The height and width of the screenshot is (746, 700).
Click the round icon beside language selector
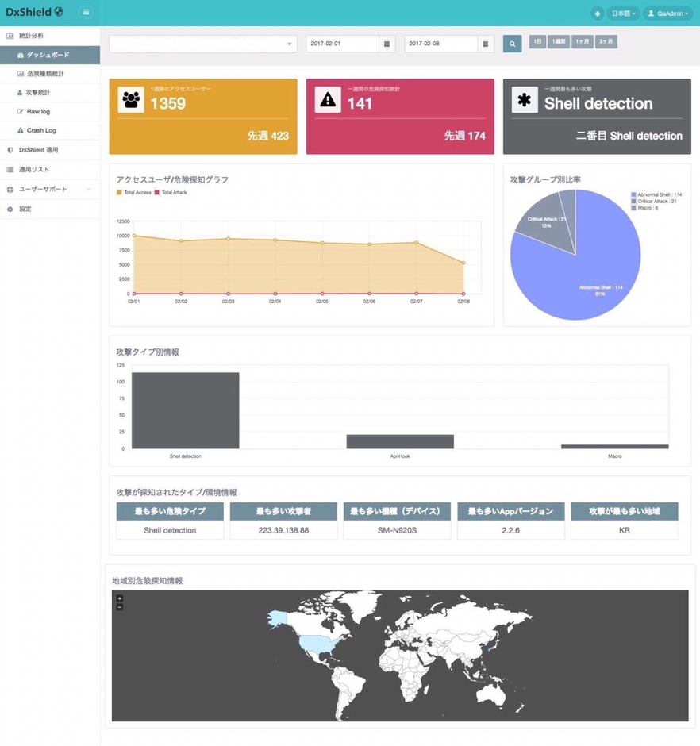pos(597,13)
